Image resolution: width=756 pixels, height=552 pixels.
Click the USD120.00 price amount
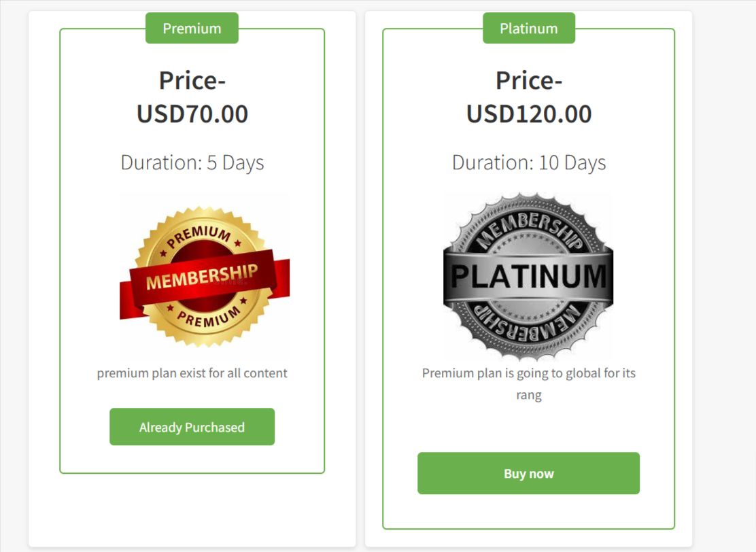(528, 114)
